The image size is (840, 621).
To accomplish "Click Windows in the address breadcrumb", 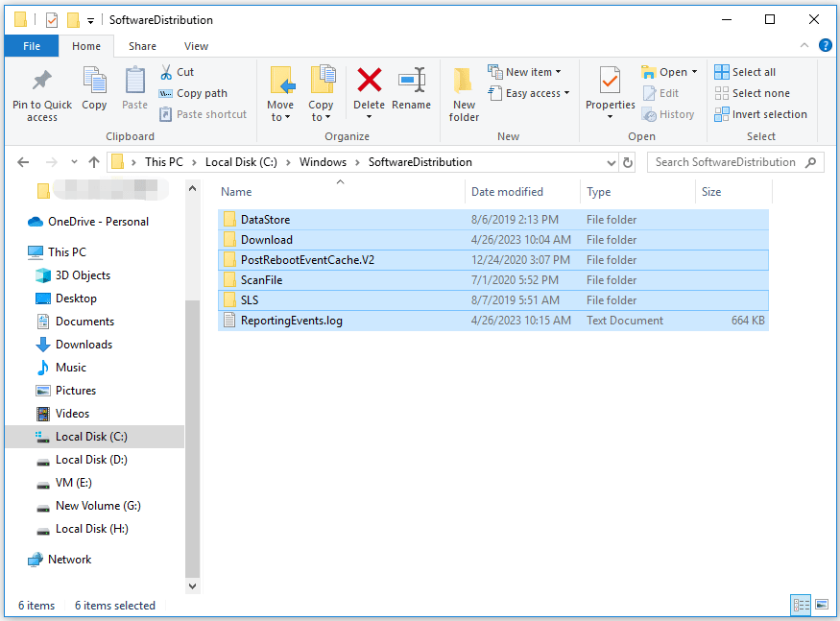I will click(x=323, y=162).
